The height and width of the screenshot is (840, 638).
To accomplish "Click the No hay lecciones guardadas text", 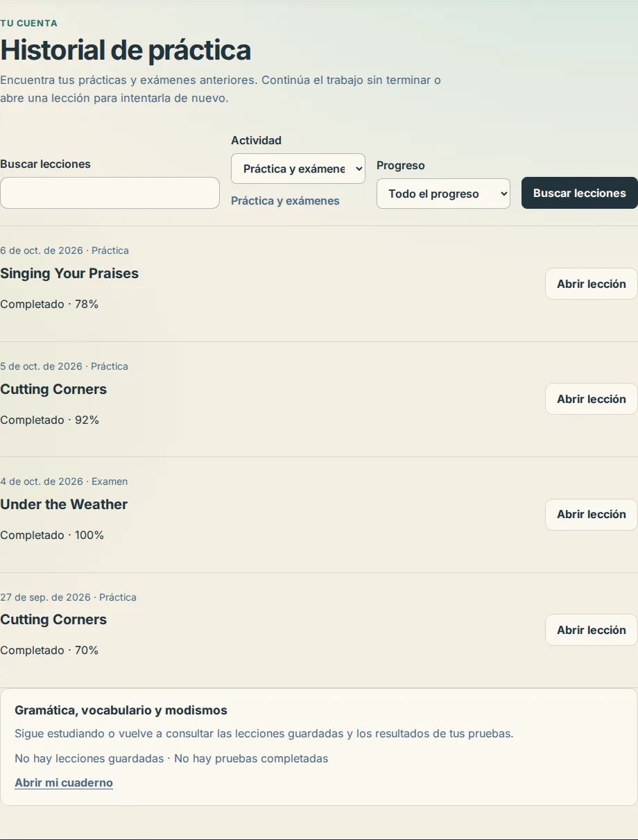I will (89, 758).
